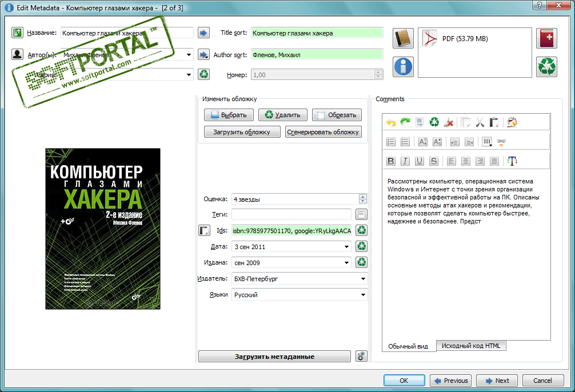Paste with the clipboard icon in comments
The image size is (575, 392).
(x=494, y=122)
